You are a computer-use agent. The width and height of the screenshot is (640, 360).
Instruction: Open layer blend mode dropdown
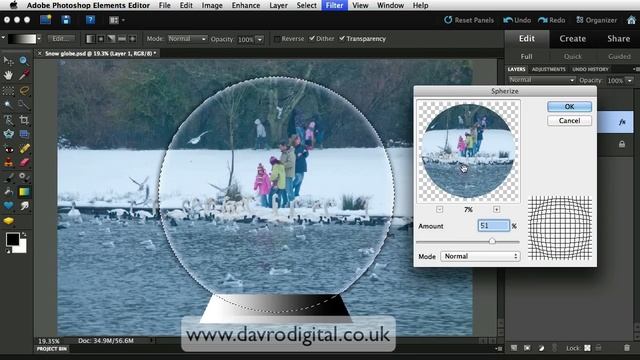click(x=541, y=80)
